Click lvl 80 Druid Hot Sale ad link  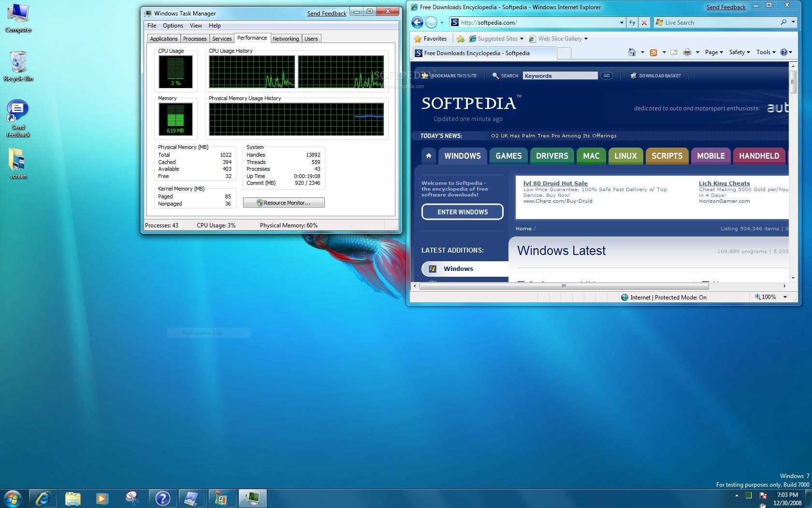(555, 183)
